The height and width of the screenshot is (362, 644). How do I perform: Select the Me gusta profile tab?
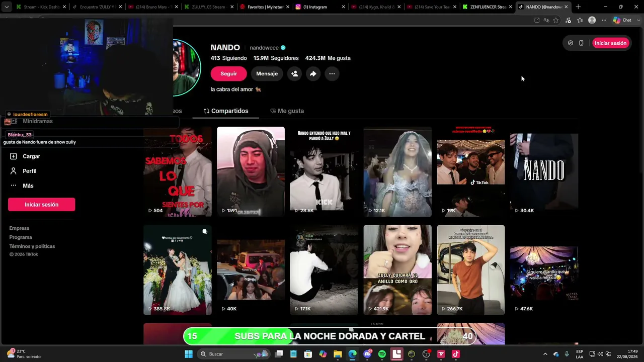(x=287, y=111)
